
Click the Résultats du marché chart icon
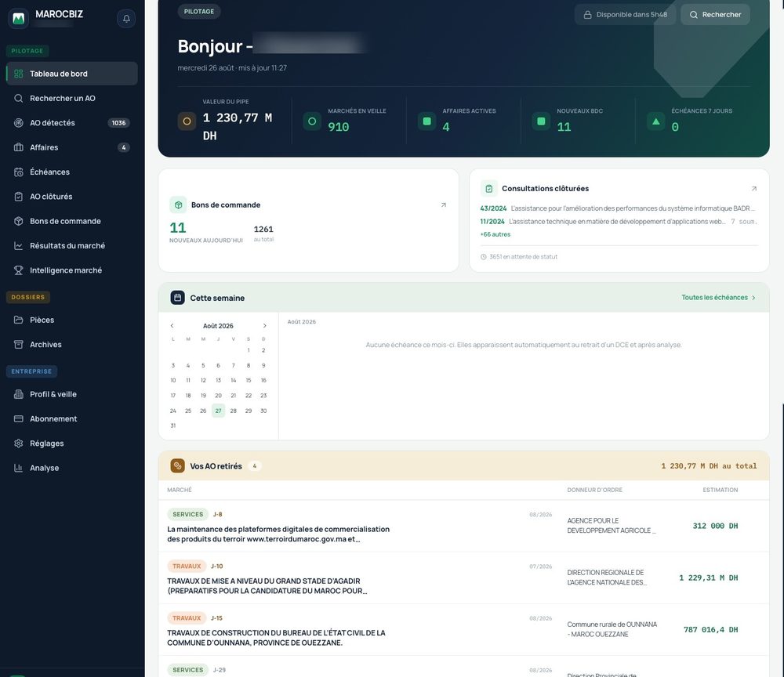tap(19, 246)
